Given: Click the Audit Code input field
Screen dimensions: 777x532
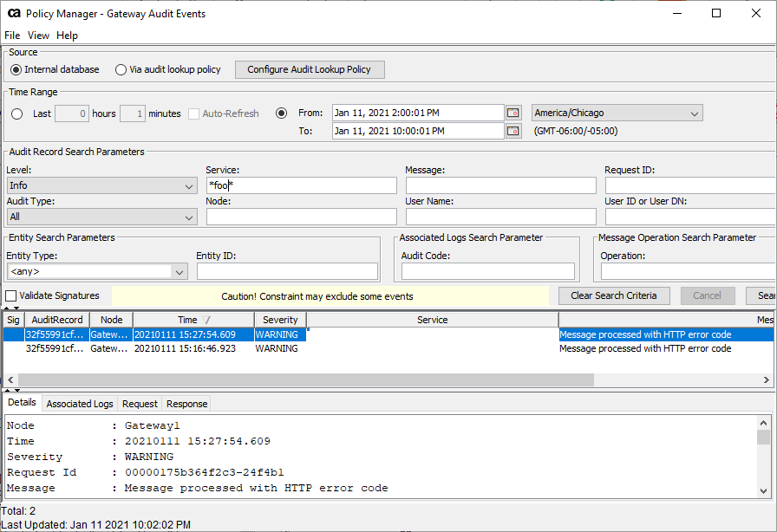Looking at the screenshot, I should click(488, 271).
